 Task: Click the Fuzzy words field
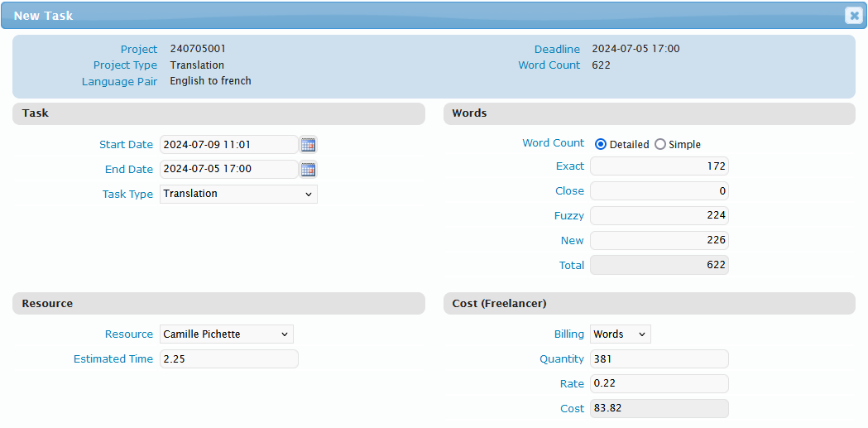[x=659, y=216]
